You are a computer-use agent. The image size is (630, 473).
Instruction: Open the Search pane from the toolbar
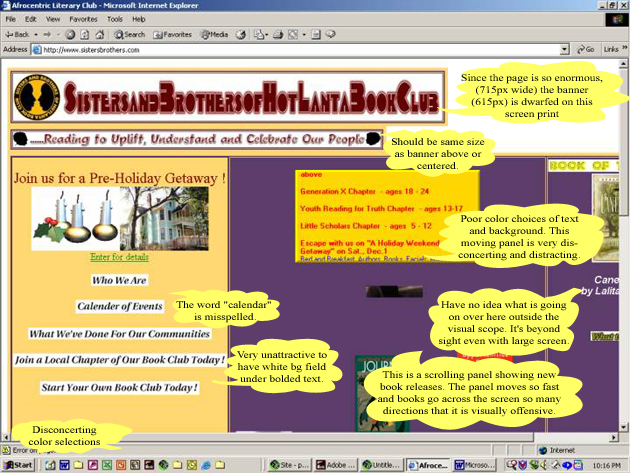tap(129, 35)
